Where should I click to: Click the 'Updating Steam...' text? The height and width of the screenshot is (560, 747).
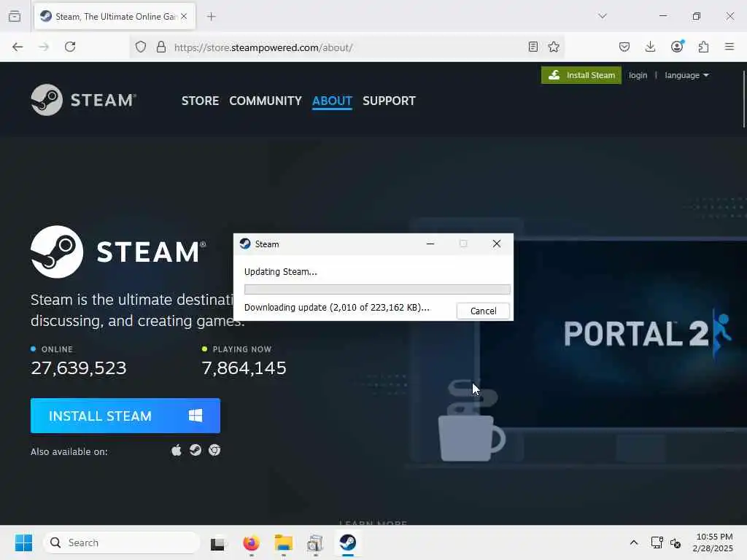pos(281,271)
